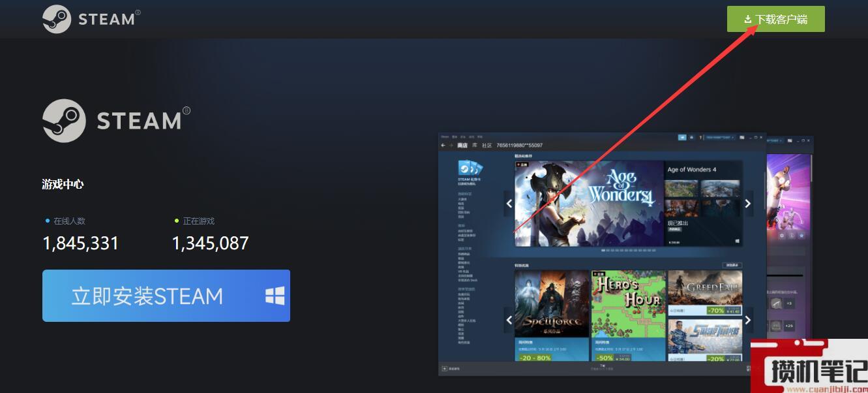Click the 游戏中心 heading text
This screenshot has height=393, width=868.
click(63, 184)
